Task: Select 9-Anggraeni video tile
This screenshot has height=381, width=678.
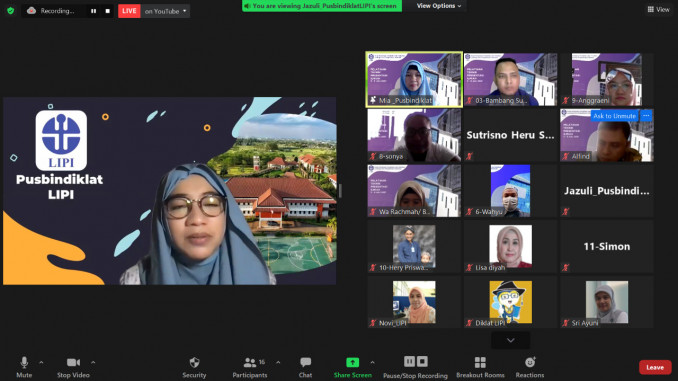Action: coord(607,79)
